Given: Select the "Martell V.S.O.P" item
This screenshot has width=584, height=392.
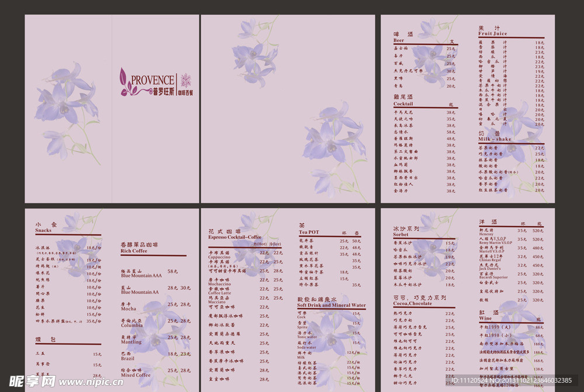Looking at the screenshot, I should [x=491, y=252].
